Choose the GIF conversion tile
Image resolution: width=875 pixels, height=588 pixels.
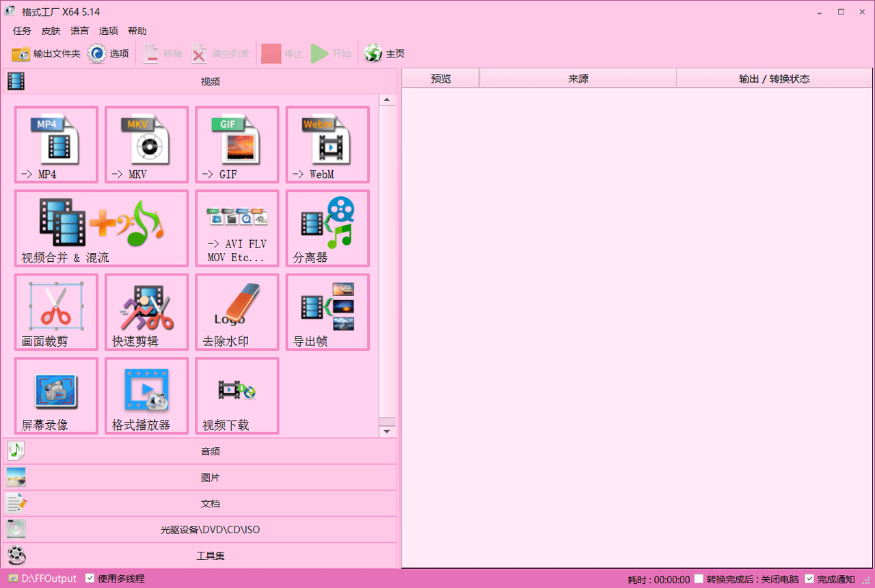237,144
